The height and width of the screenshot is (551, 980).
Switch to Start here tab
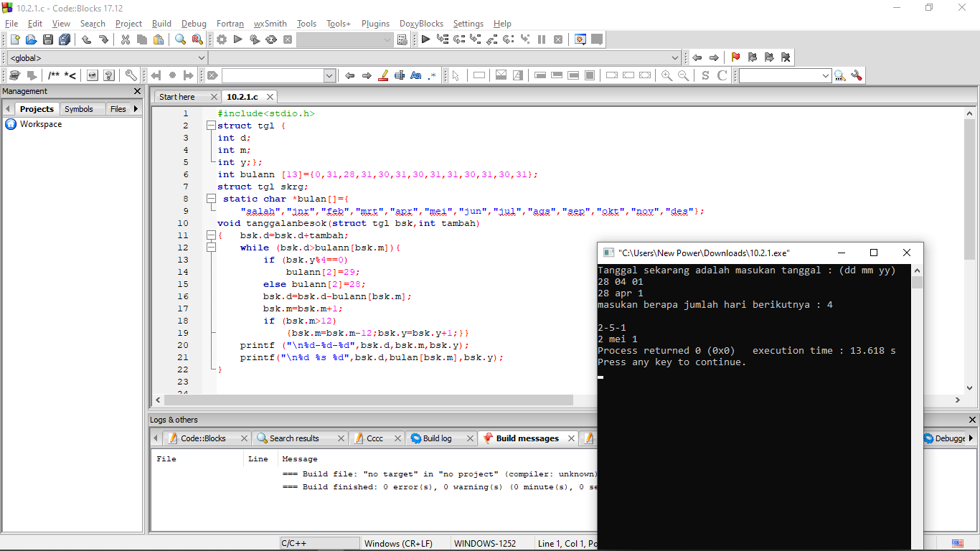click(x=177, y=97)
